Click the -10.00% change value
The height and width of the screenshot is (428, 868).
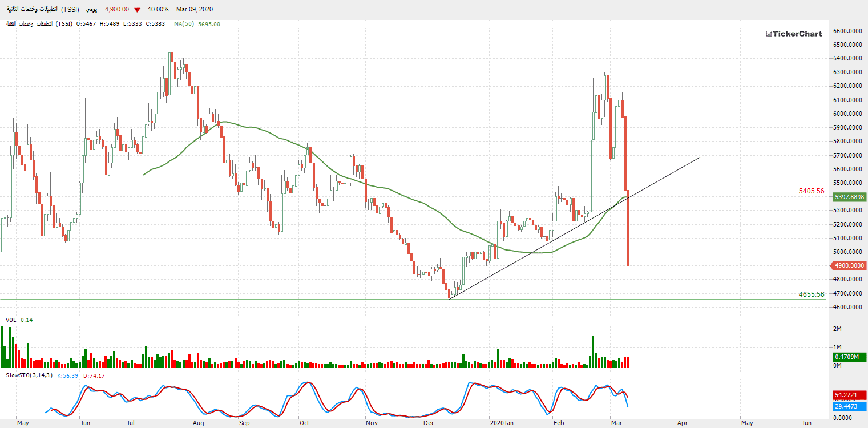[156, 10]
